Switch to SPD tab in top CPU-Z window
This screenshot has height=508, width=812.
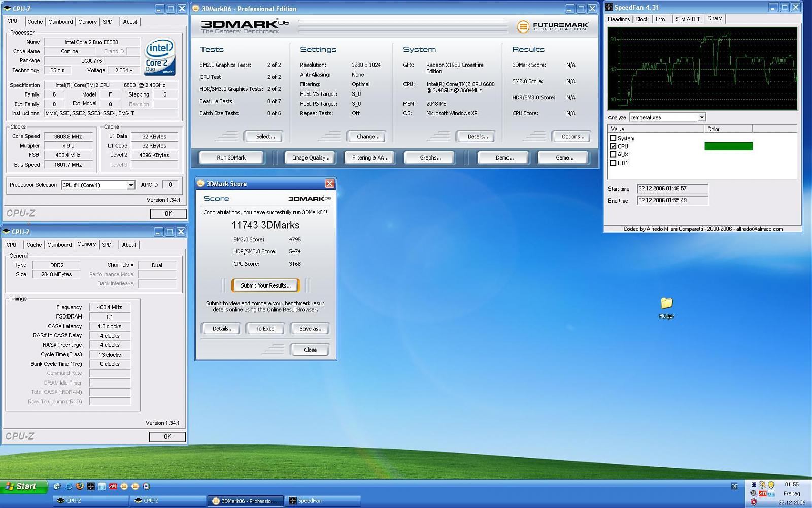coord(108,22)
